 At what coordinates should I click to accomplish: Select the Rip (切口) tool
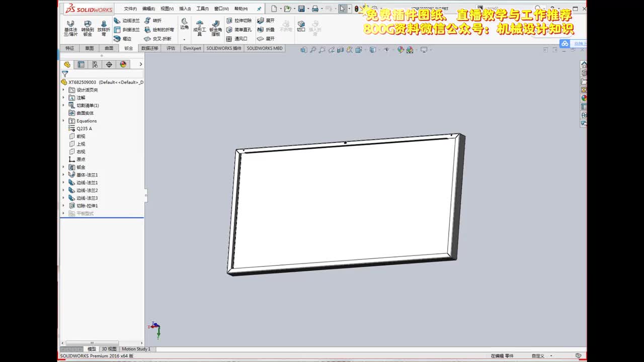tap(301, 26)
